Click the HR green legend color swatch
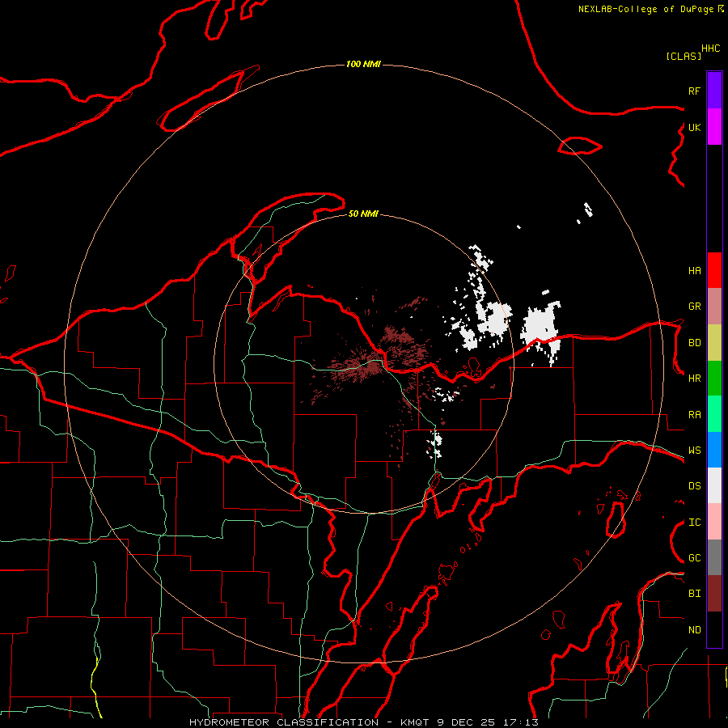Viewport: 728px width, 728px height. point(714,379)
